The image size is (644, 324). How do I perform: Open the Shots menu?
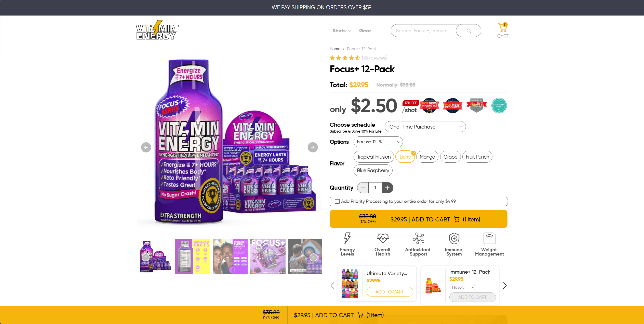pos(342,31)
